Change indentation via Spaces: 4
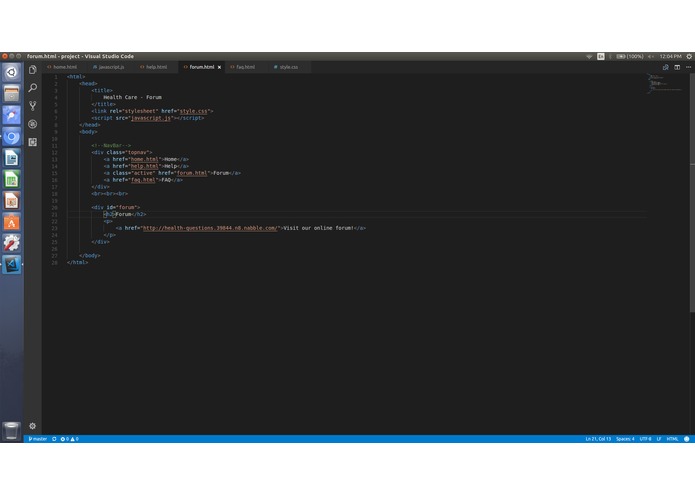This screenshot has height=494, width=695. point(625,439)
